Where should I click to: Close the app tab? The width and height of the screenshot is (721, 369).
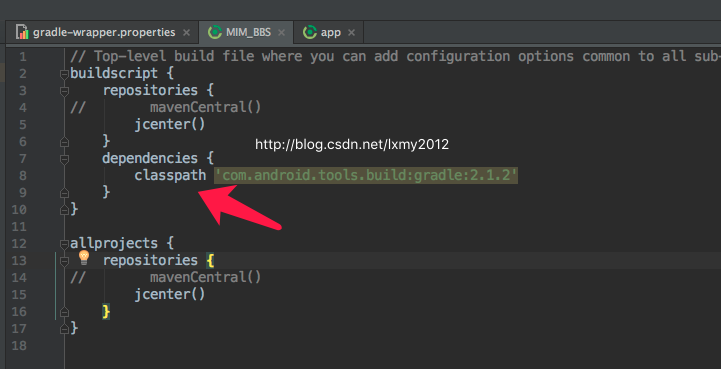click(351, 33)
